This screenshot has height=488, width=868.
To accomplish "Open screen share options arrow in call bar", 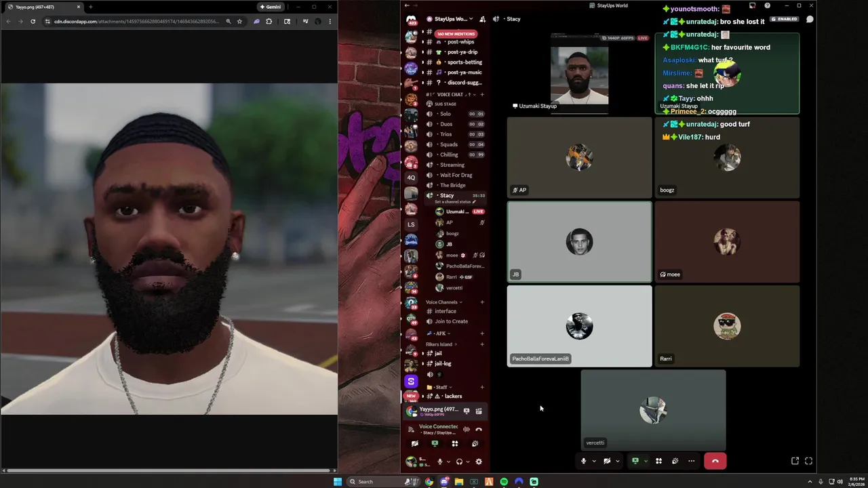I will coord(646,461).
